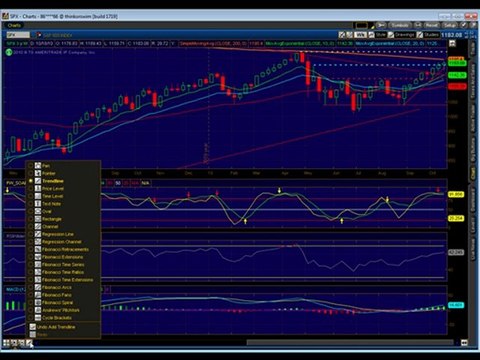Choose the Oval drawing radio option

(x=31, y=211)
